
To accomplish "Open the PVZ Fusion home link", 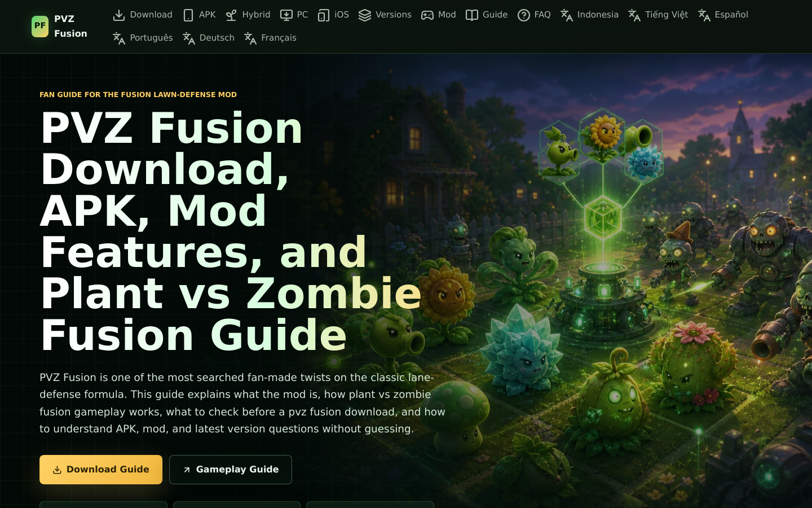I will (59, 27).
